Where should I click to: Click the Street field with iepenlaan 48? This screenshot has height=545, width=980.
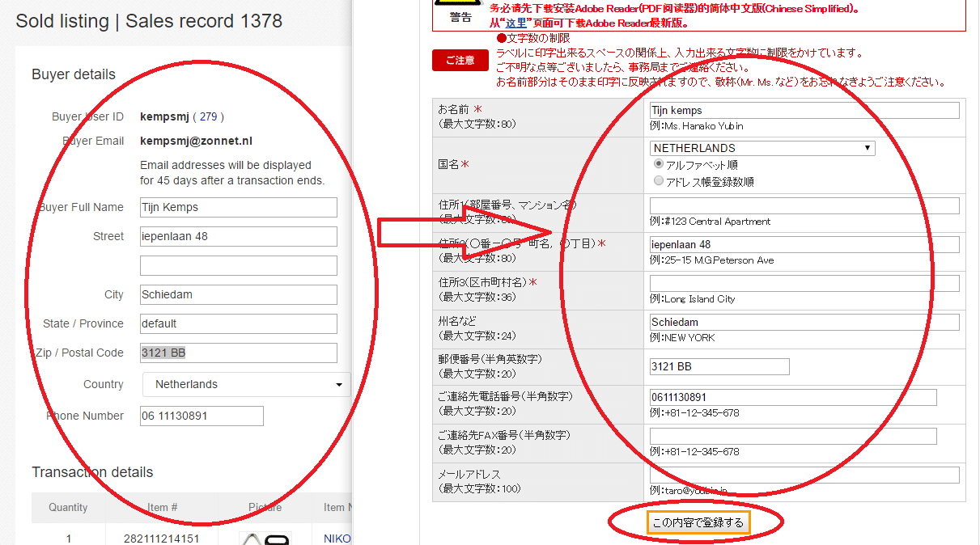click(x=239, y=236)
